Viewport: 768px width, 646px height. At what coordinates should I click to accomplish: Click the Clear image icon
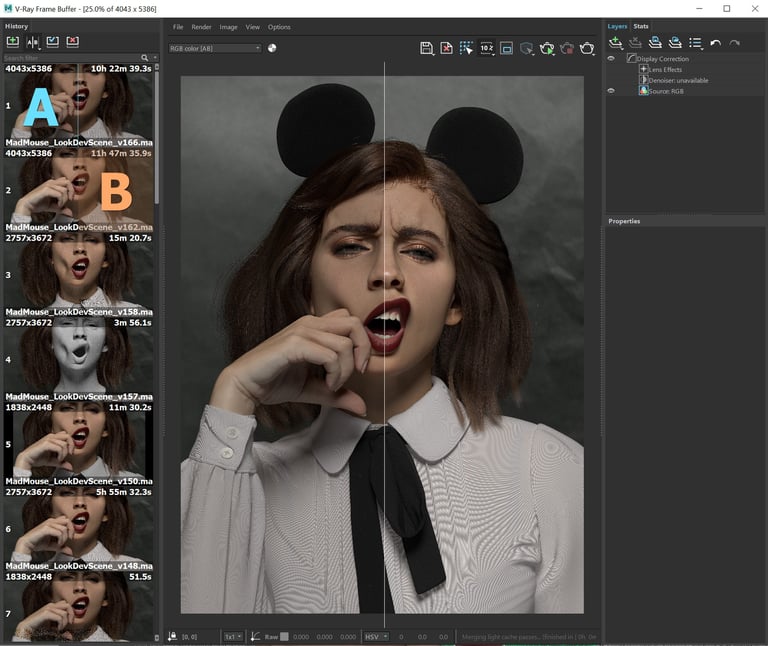tap(447, 48)
